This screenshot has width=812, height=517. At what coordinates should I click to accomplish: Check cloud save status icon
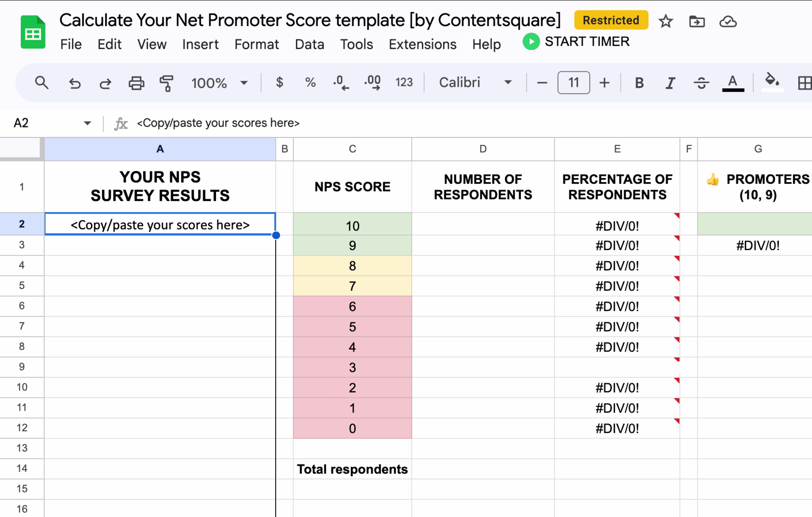click(x=728, y=22)
